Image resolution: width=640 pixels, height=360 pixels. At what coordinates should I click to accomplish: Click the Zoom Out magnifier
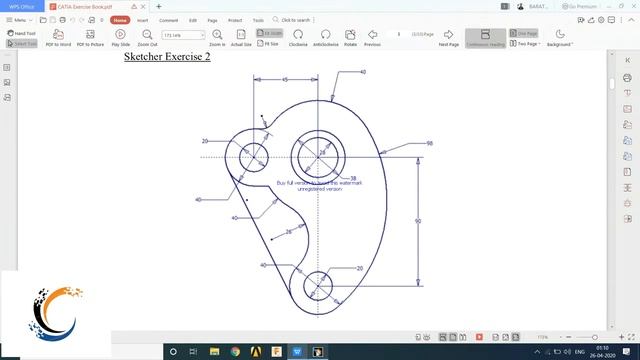[147, 38]
